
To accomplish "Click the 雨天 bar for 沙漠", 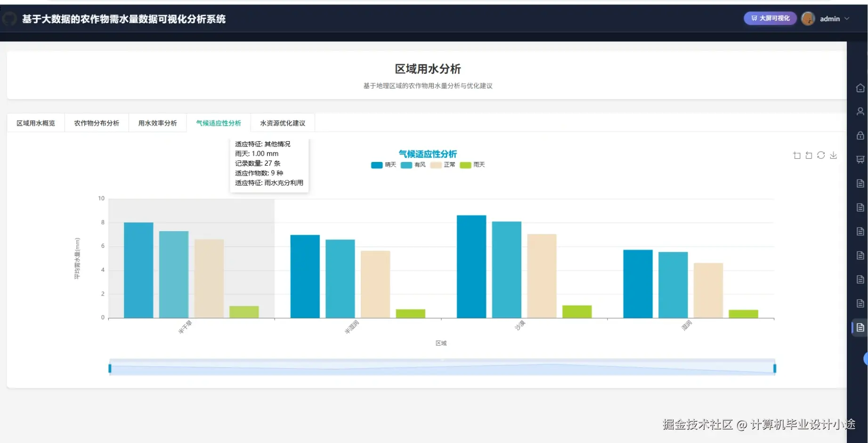I will click(x=577, y=312).
